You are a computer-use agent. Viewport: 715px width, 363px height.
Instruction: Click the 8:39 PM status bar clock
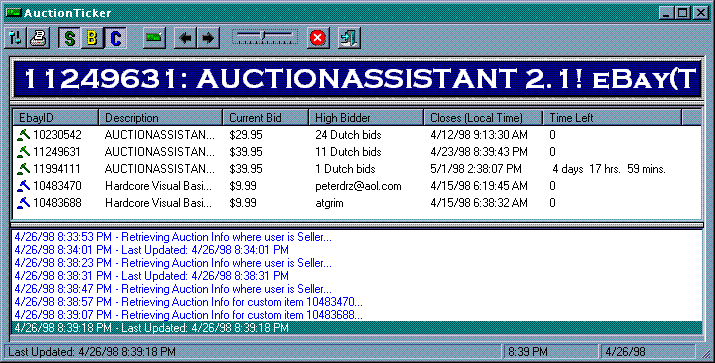528,352
